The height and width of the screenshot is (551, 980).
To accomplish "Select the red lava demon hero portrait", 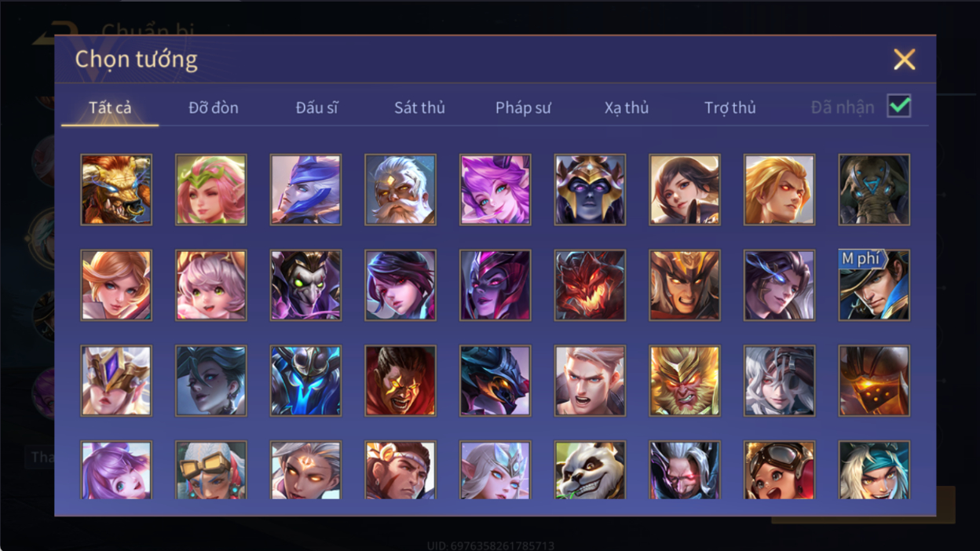I will (590, 286).
